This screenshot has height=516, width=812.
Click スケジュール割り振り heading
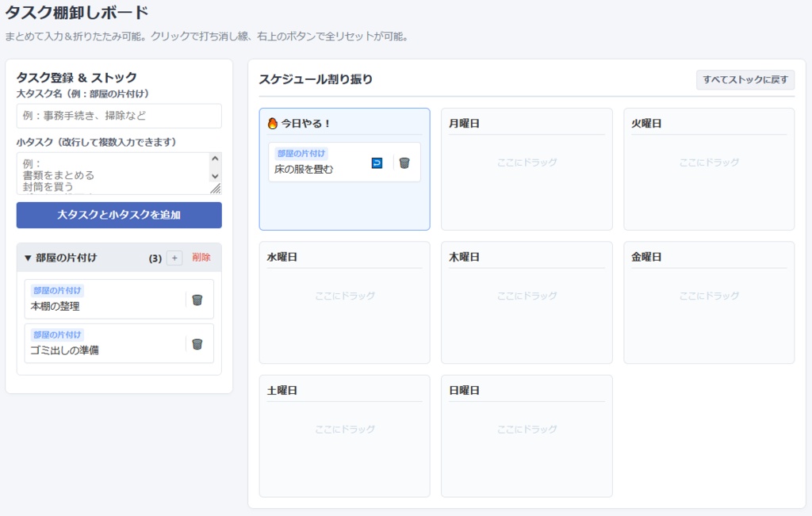pyautogui.click(x=316, y=79)
